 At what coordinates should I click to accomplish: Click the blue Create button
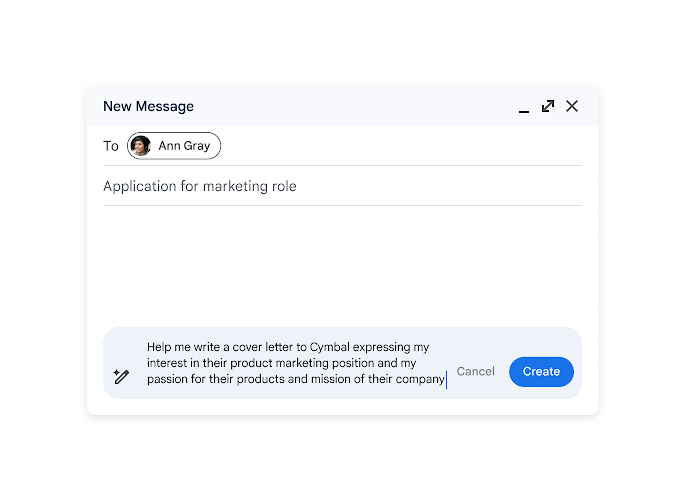point(541,372)
